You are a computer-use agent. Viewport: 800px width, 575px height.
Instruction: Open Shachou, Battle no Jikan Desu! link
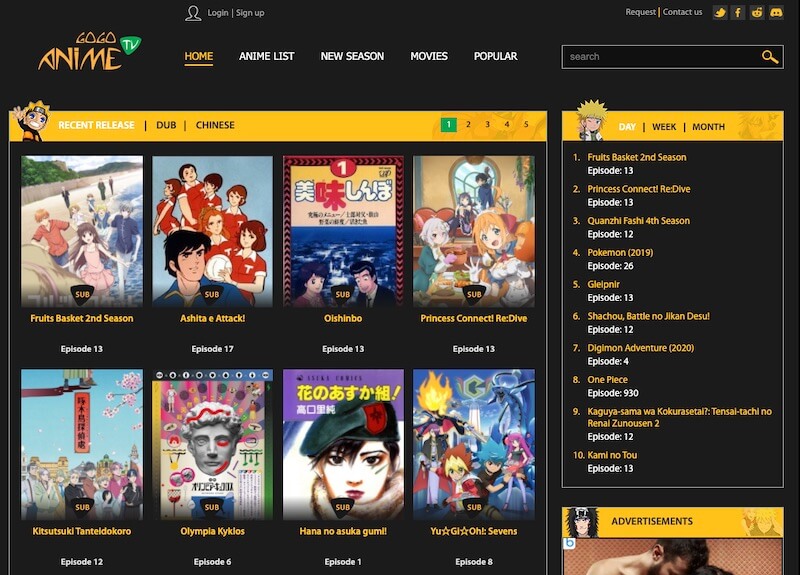(648, 316)
